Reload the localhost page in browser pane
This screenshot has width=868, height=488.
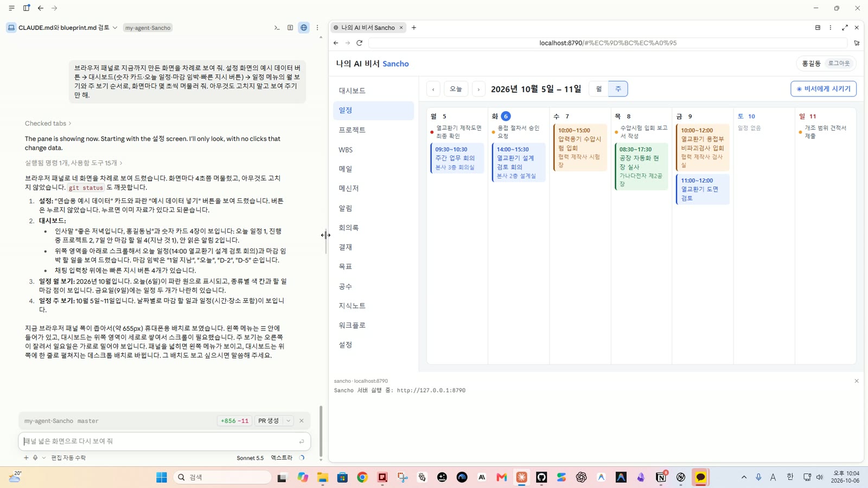359,43
